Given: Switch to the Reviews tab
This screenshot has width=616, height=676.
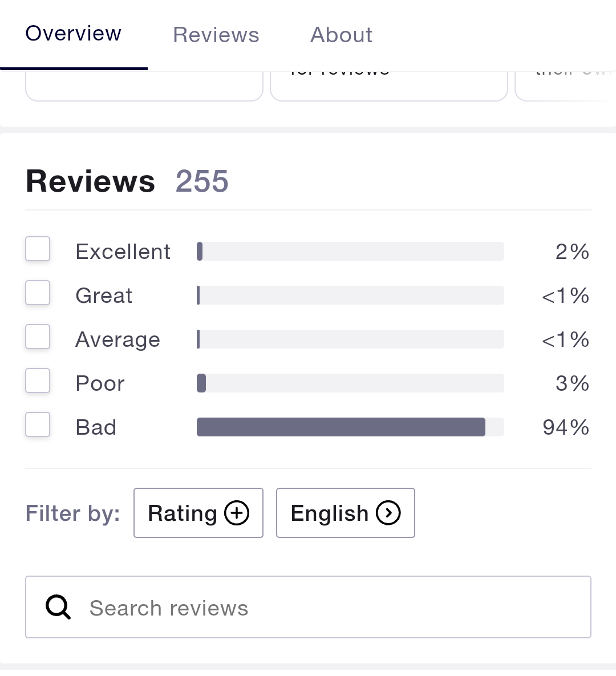Looking at the screenshot, I should tap(216, 35).
